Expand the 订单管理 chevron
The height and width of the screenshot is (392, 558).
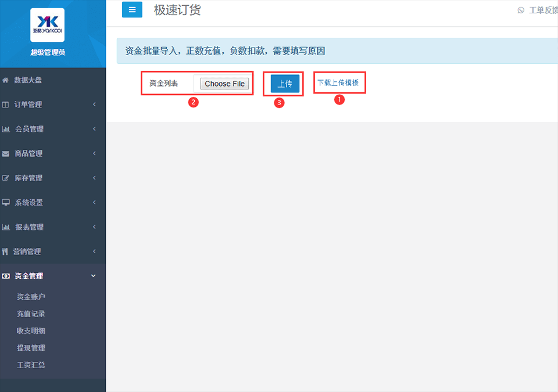coord(94,104)
